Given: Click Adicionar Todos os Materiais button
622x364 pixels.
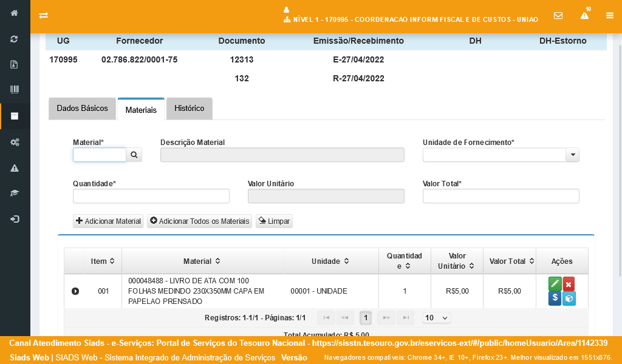Looking at the screenshot, I should (199, 221).
